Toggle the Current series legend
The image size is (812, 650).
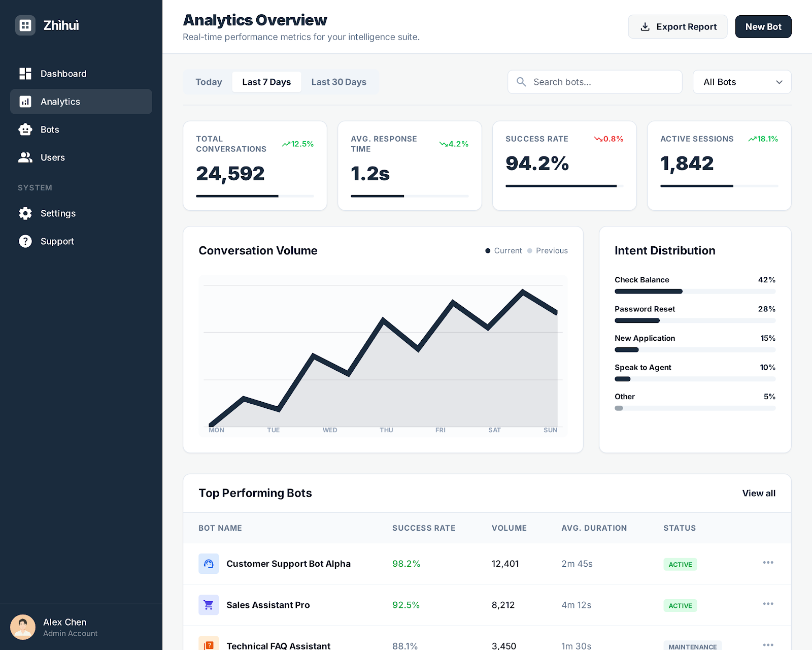coord(503,251)
